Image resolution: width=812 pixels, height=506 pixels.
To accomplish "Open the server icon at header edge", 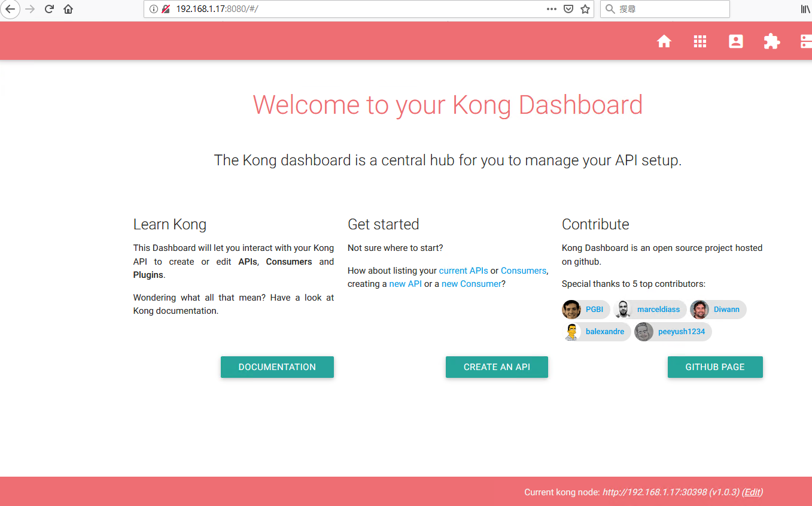I will tap(806, 41).
